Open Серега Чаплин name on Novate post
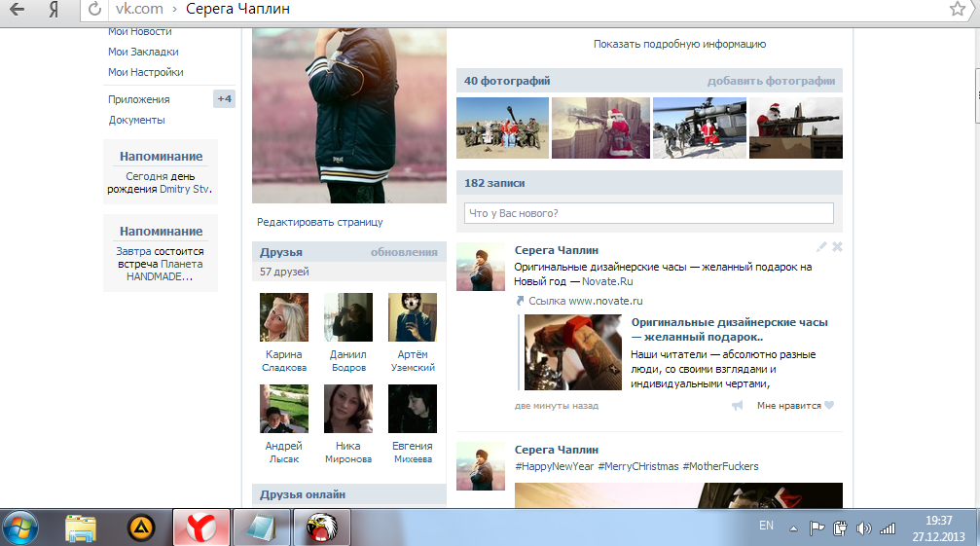Screen dimensions: 980x546 557,250
